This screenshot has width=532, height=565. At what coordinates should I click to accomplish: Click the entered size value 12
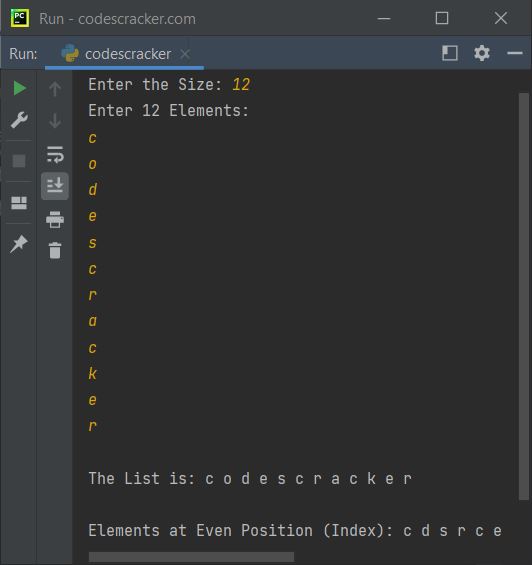pos(241,85)
